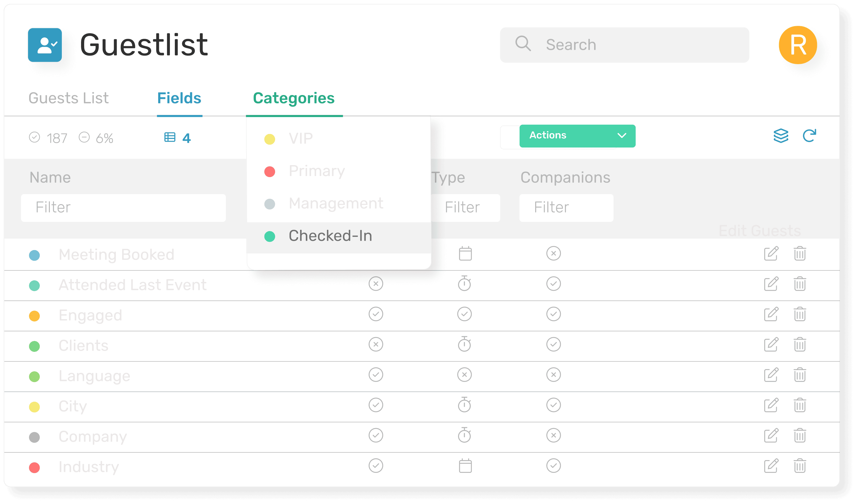Choose VIP in the Categories list
Image resolution: width=857 pixels, height=504 pixels.
301,139
